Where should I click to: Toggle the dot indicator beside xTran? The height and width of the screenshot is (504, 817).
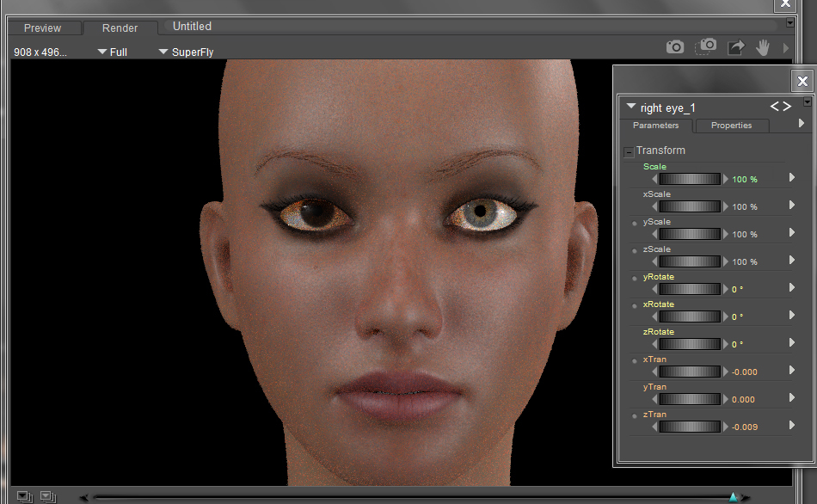point(635,361)
